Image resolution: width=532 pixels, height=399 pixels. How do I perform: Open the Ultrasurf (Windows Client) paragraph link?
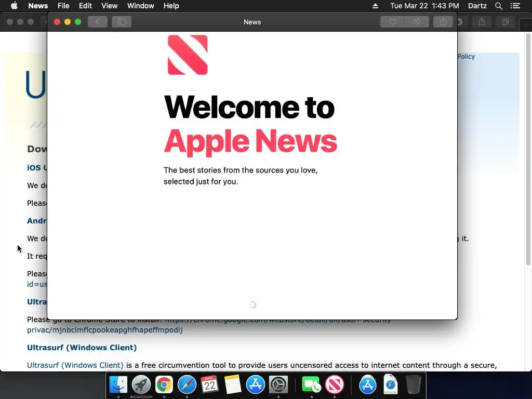[x=75, y=365]
